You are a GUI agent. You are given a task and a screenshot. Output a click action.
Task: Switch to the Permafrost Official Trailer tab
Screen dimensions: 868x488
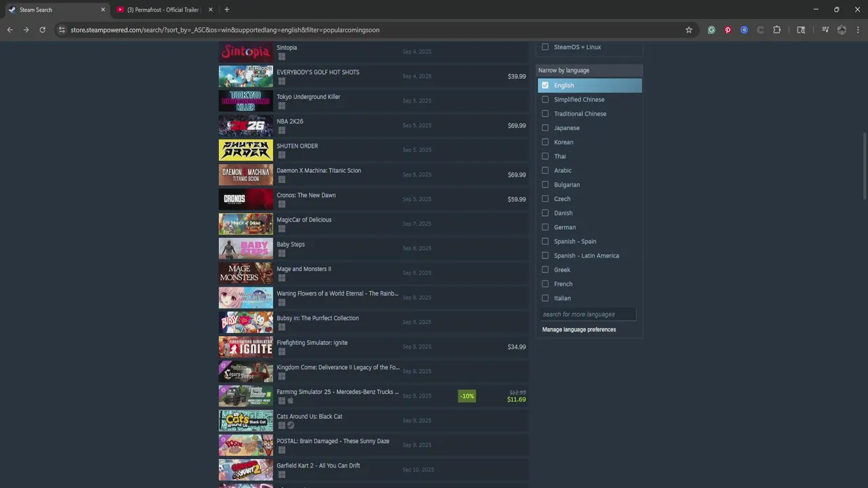point(163,9)
